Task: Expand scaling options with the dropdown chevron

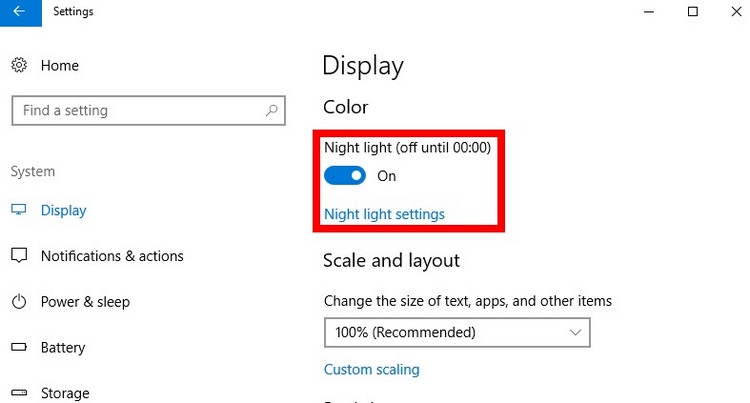Action: click(x=575, y=331)
